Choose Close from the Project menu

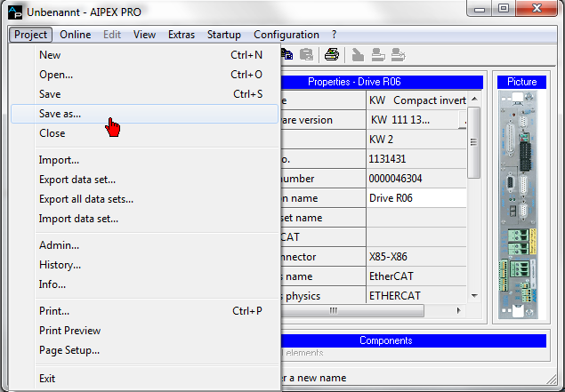tap(145, 133)
